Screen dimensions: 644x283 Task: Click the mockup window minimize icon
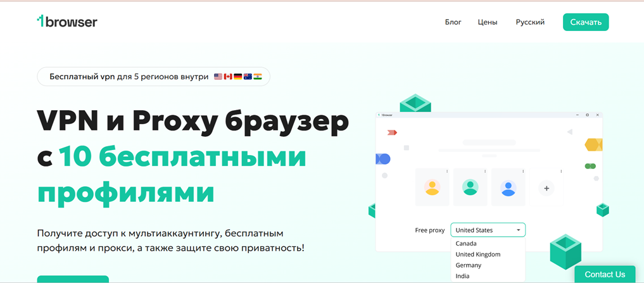click(x=578, y=115)
